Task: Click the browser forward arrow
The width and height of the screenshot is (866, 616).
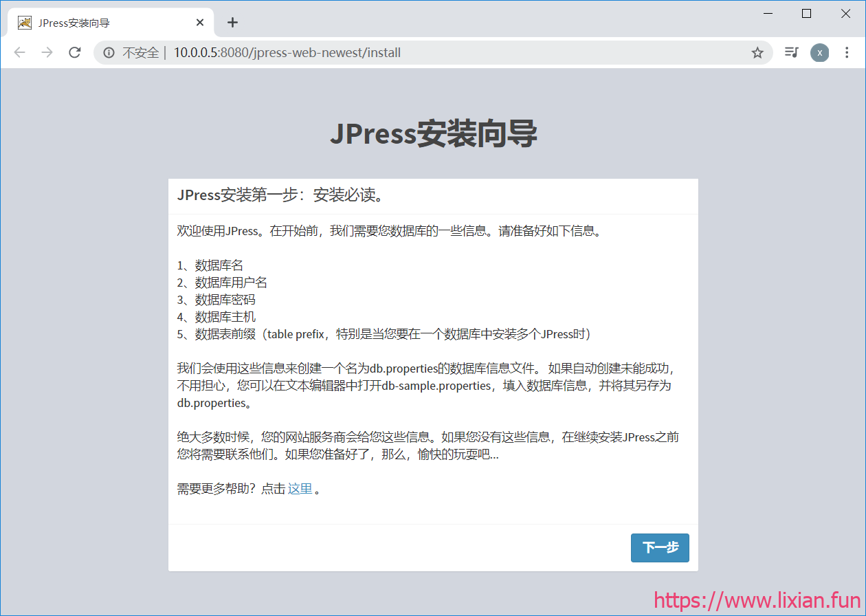Action: pyautogui.click(x=47, y=53)
